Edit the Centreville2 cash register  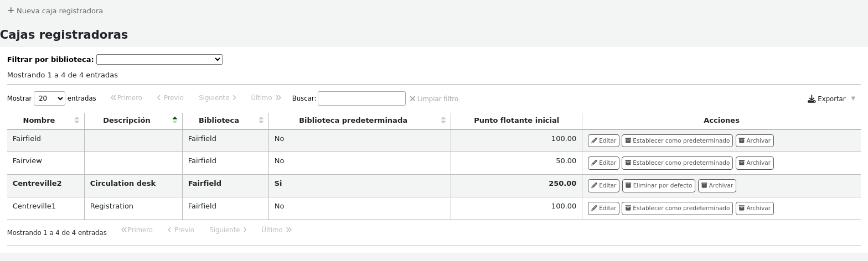[x=603, y=186]
